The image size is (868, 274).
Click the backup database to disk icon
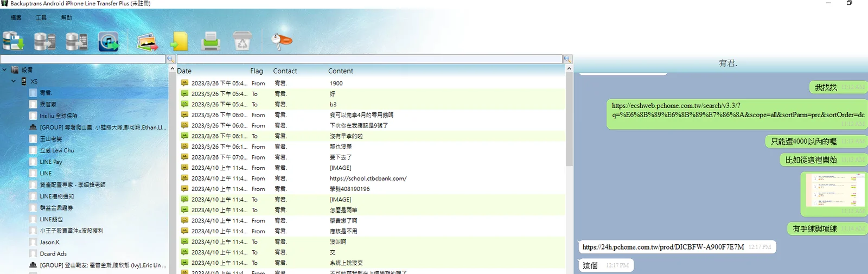point(13,41)
